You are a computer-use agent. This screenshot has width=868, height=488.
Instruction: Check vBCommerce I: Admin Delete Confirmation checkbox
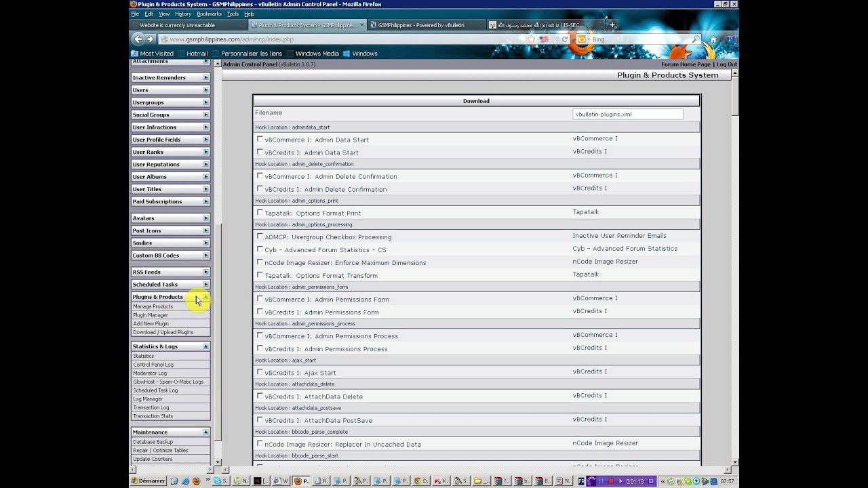pos(260,176)
